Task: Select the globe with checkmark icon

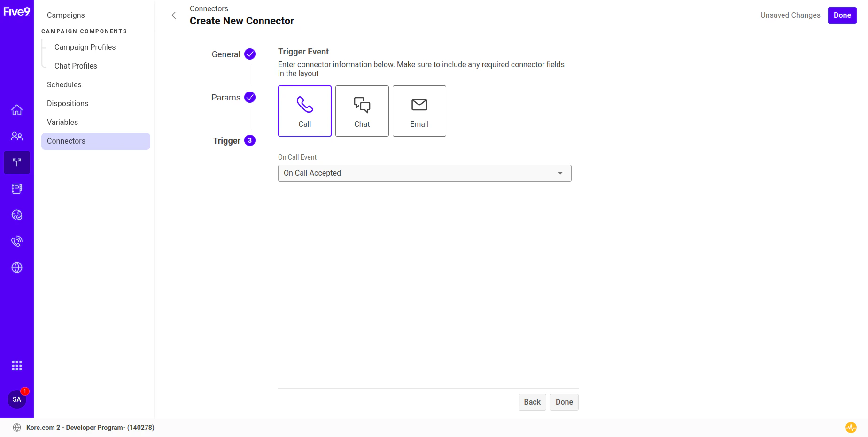Action: (x=17, y=215)
